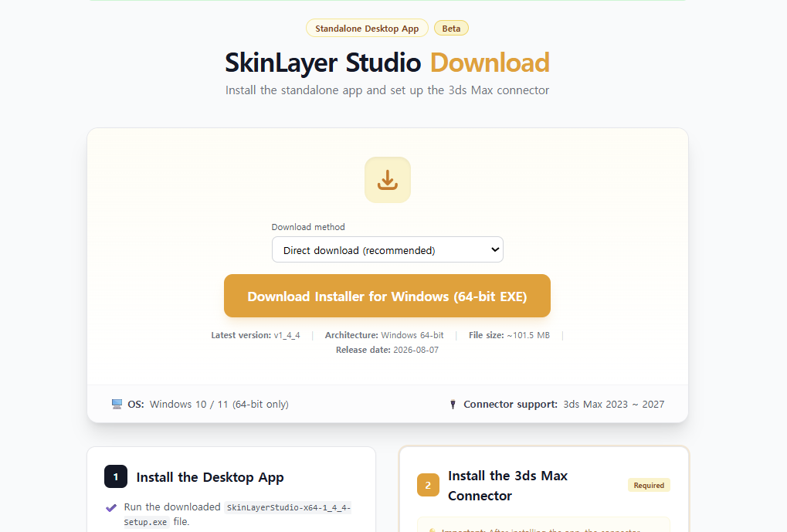Click the Install the standalone app subtitle
Image resolution: width=787 pixels, height=532 pixels.
(x=387, y=90)
